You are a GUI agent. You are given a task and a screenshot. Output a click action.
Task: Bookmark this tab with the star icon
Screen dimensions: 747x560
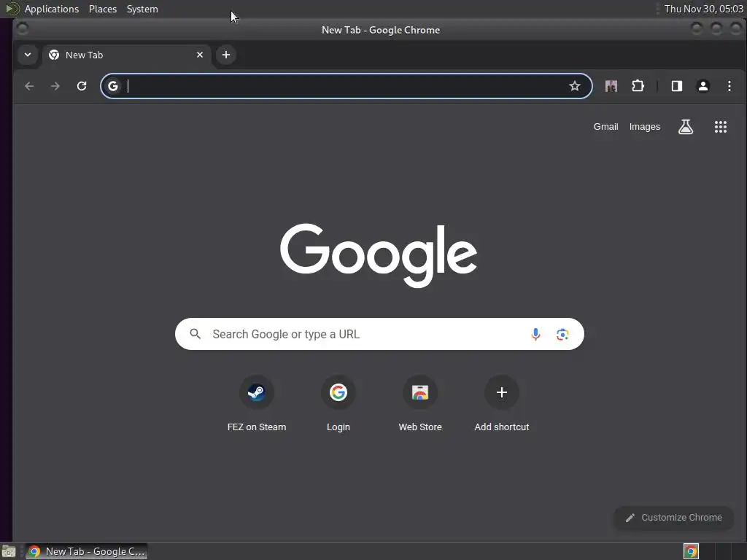coord(575,86)
